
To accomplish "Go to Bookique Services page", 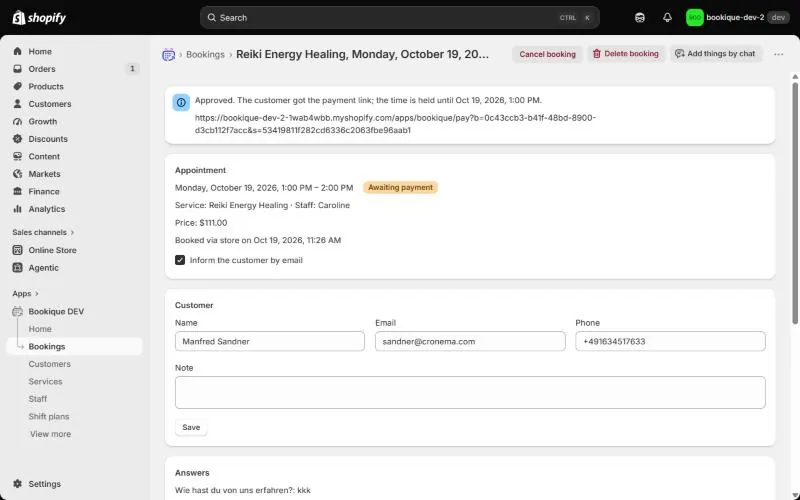I will coord(45,381).
